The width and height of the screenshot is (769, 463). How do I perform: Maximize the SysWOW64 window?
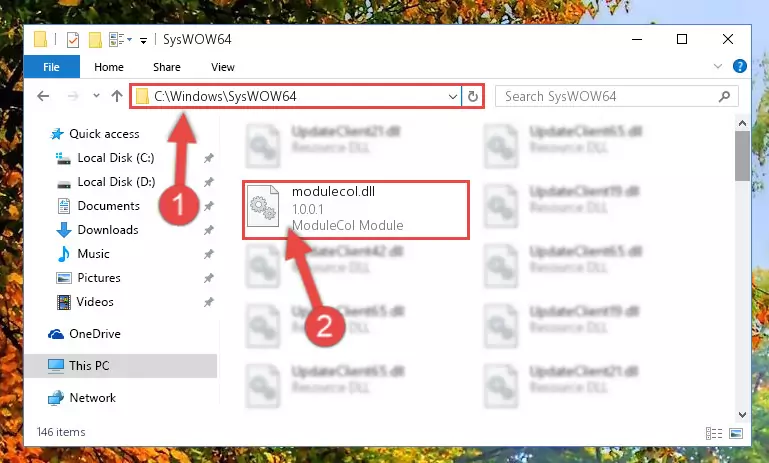tap(682, 39)
